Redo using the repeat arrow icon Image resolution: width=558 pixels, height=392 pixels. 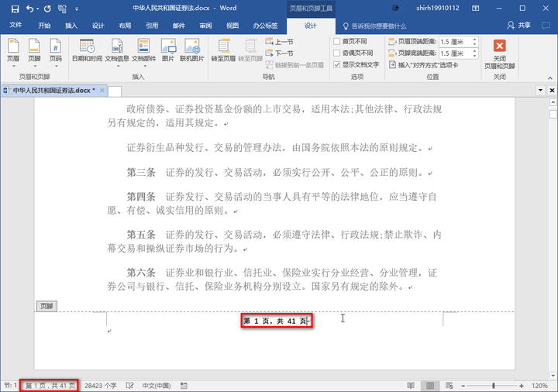[47, 9]
